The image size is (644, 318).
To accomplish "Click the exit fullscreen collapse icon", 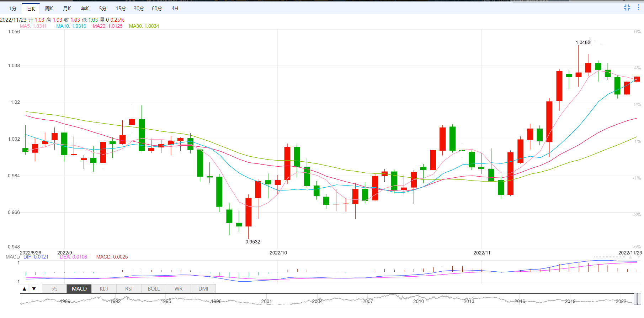I will click(x=627, y=7).
